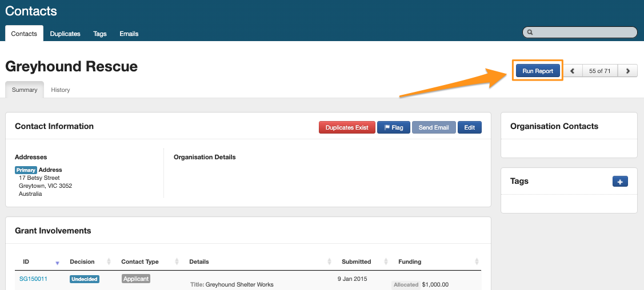Go to next contact arrow

[627, 71]
